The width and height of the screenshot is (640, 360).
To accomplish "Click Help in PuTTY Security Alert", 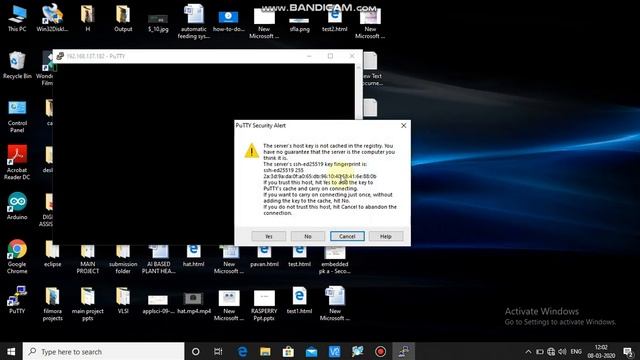I will (386, 236).
